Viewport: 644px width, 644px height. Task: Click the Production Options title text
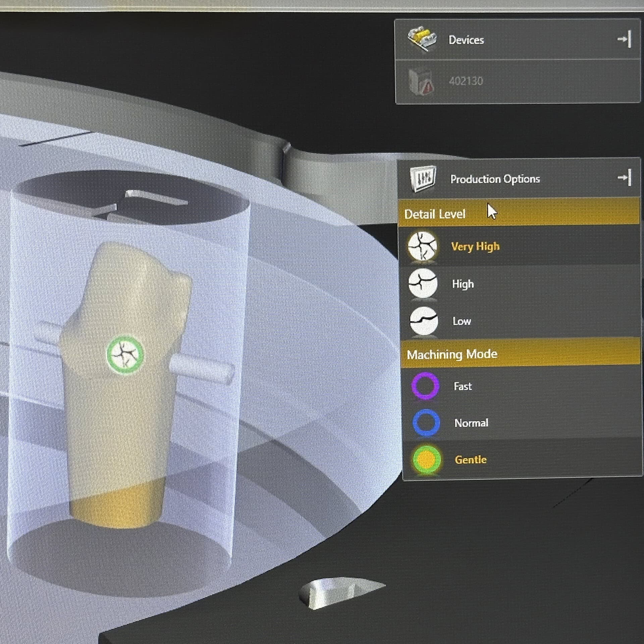pos(495,179)
